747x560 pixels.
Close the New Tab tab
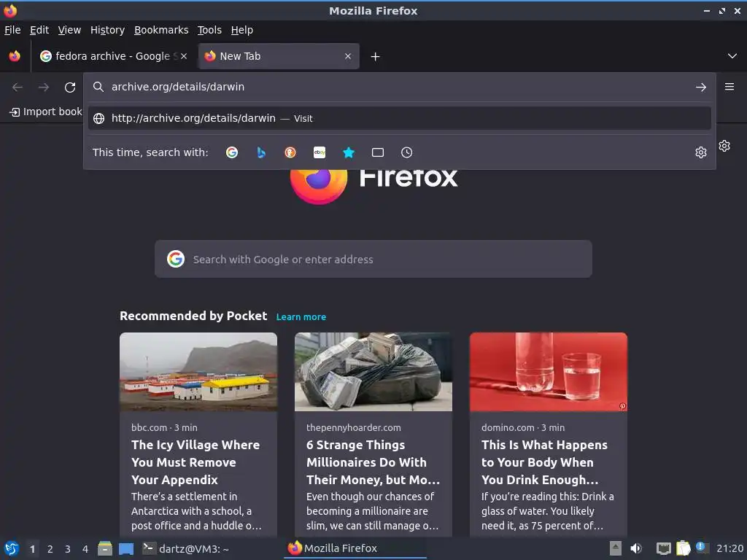click(x=348, y=56)
